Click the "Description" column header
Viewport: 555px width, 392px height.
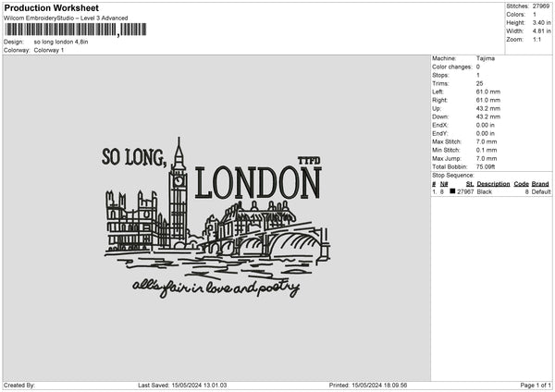(x=493, y=184)
